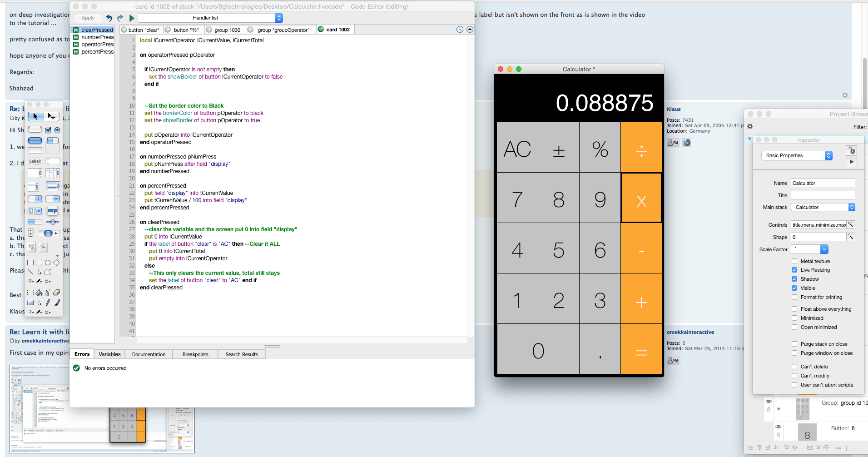
Task: Switch to the Variables tab
Action: click(x=109, y=354)
